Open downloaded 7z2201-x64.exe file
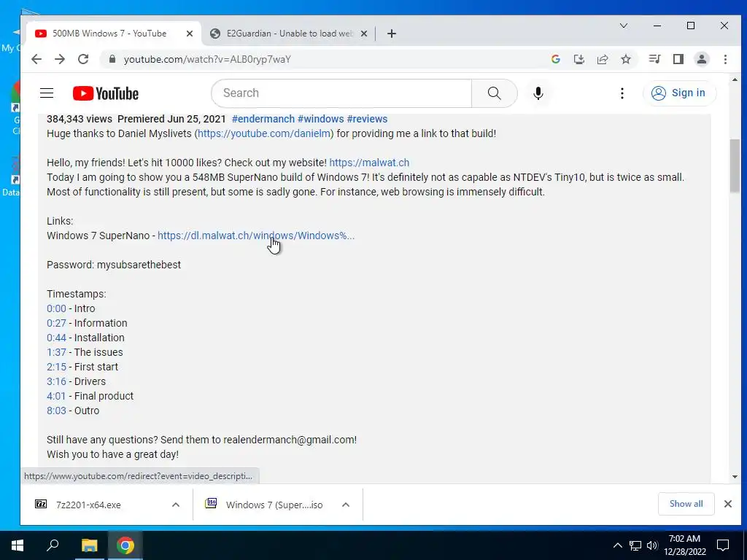This screenshot has height=560, width=747. [88, 505]
